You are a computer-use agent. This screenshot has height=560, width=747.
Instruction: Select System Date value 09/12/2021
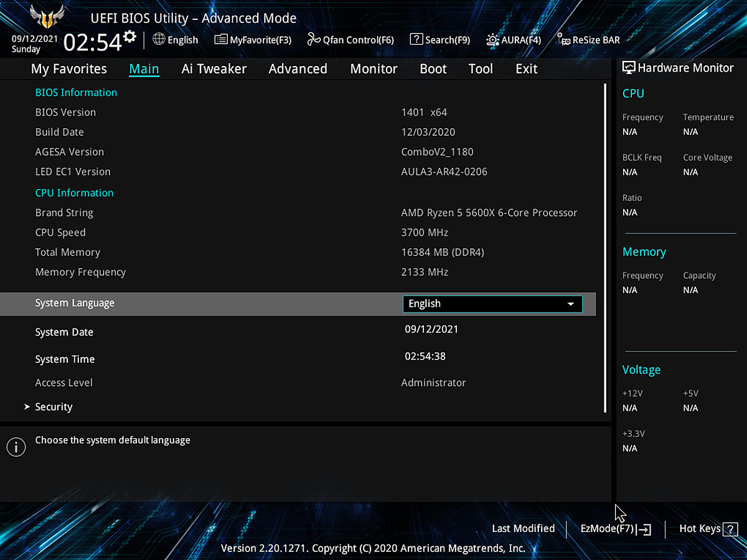[x=431, y=329]
